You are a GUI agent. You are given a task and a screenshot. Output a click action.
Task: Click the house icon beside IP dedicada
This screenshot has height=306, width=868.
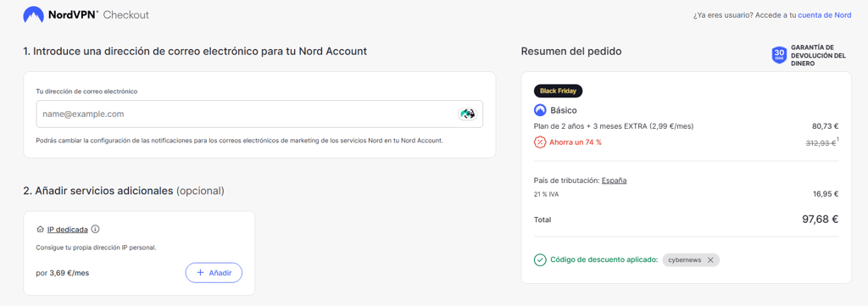pyautogui.click(x=40, y=229)
